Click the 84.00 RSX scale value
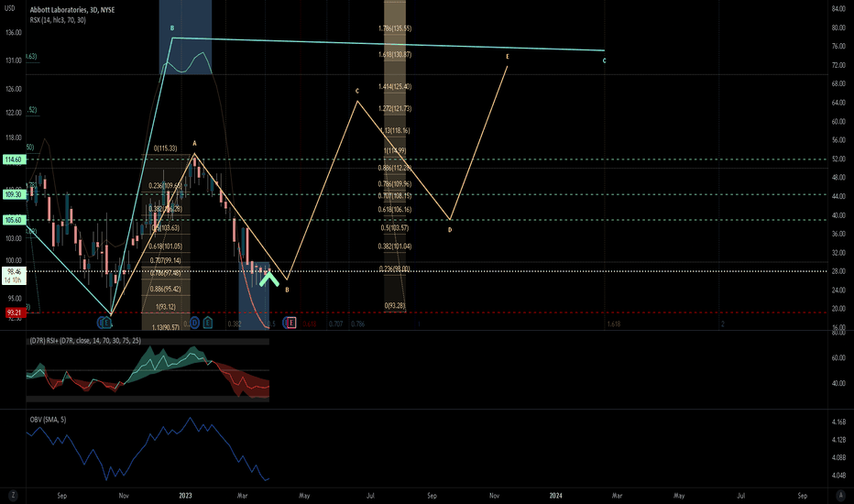The width and height of the screenshot is (854, 504). [838, 9]
